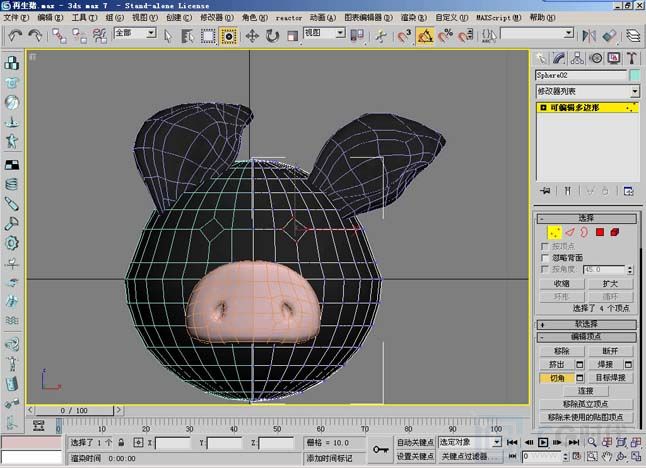Click the 移除孤立顶点 button
The width and height of the screenshot is (646, 468).
click(586, 404)
